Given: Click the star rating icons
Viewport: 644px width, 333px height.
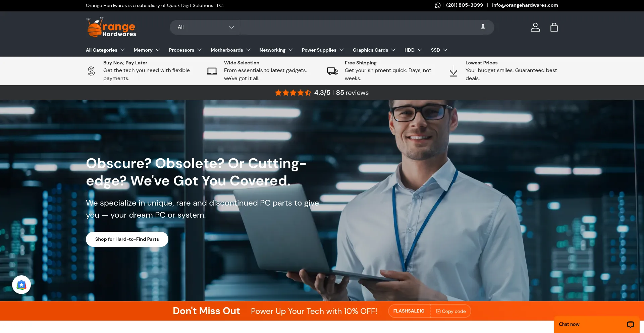Looking at the screenshot, I should click(293, 93).
